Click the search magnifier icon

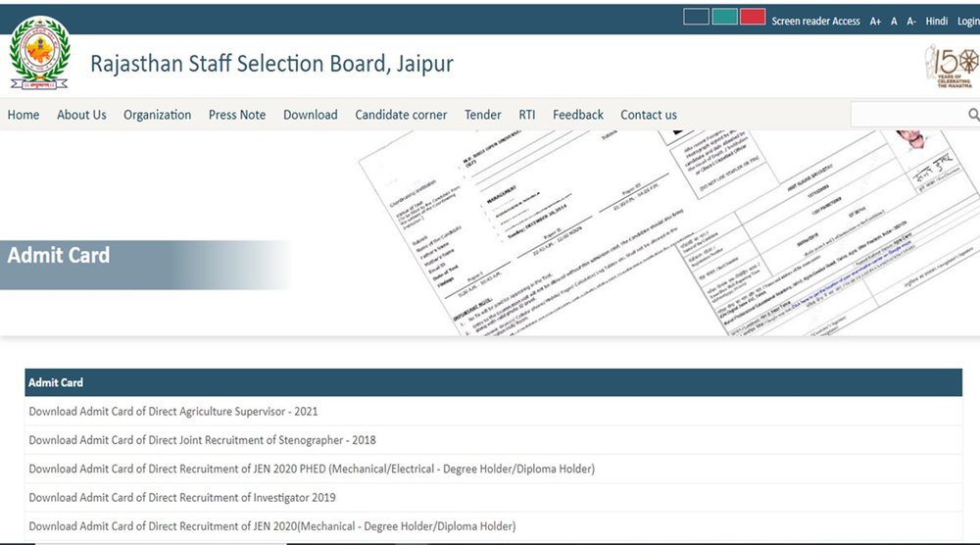[x=973, y=116]
